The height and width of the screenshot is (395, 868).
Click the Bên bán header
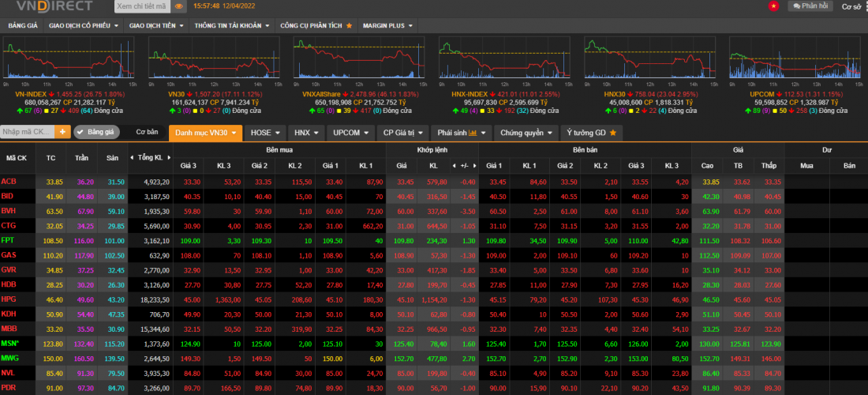click(x=585, y=149)
